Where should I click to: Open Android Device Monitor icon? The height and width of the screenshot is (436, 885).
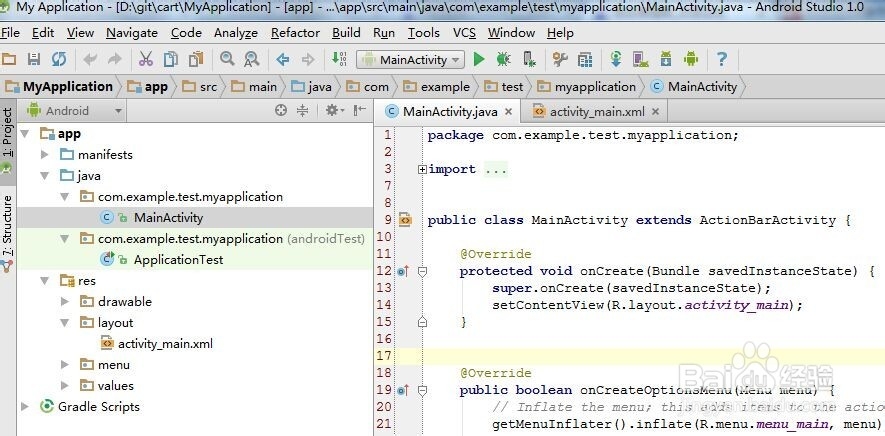pos(691,59)
